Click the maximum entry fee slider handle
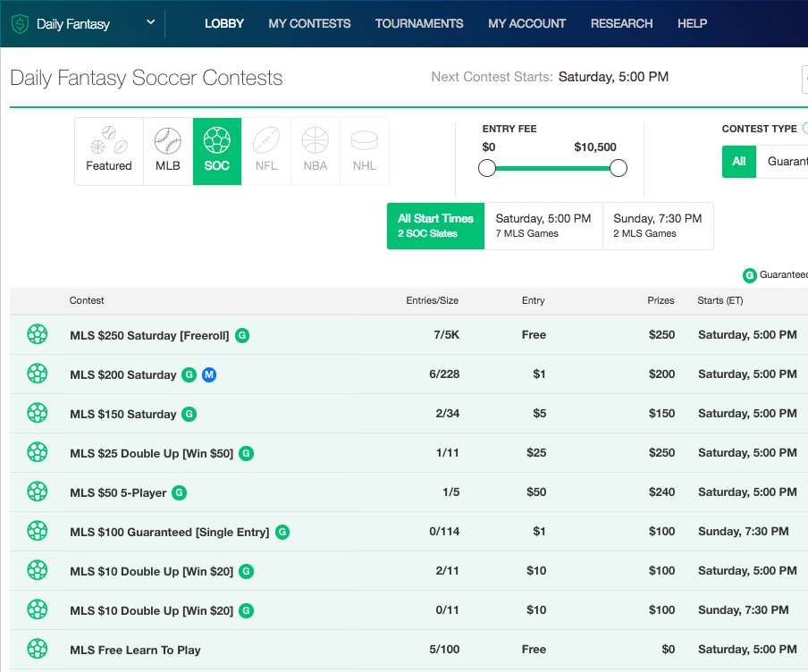This screenshot has width=808, height=672. tap(619, 168)
